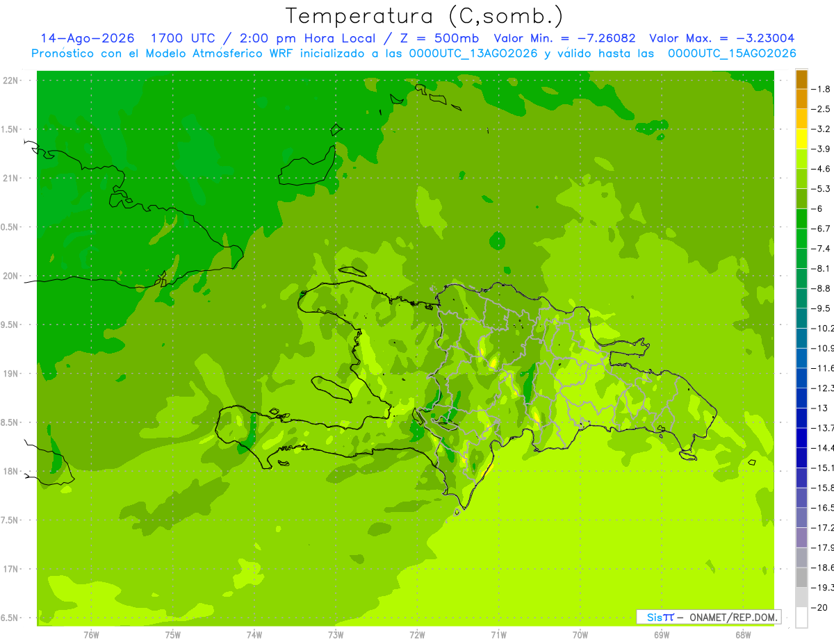Pick the orange swatch between -1.8 and -2.5
This screenshot has height=644, width=834.
pyautogui.click(x=801, y=99)
